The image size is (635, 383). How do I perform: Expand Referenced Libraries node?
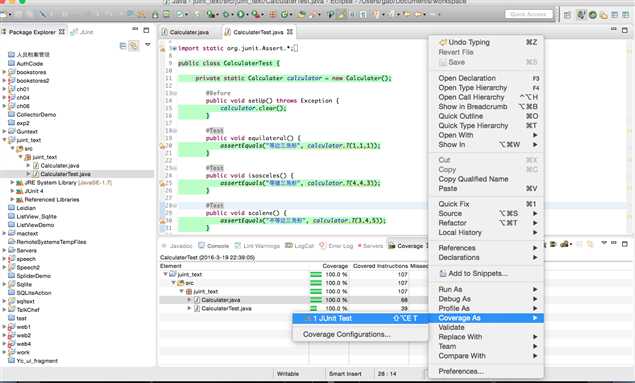coord(12,200)
